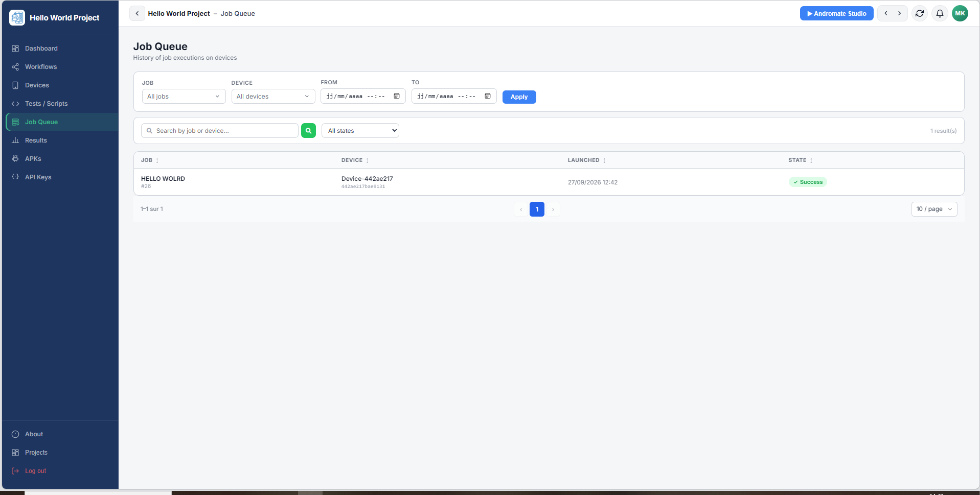980x495 pixels.
Task: Log out of the application
Action: 60,471
